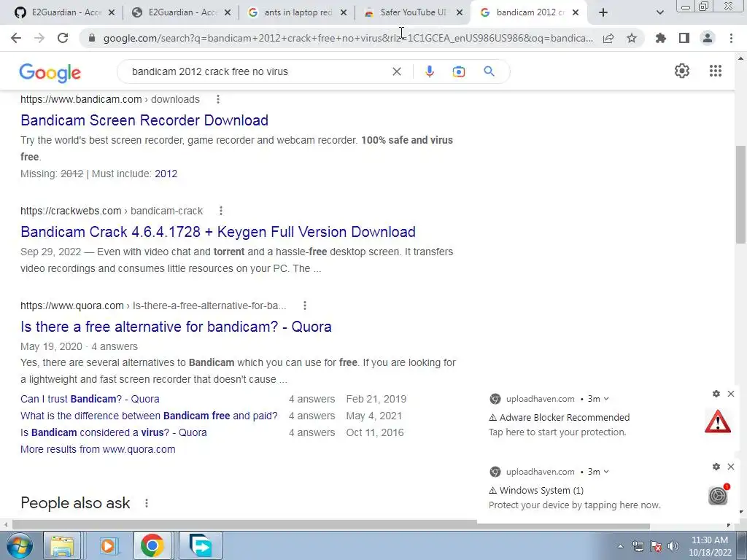
Task: Go back to the previous page
Action: pos(16,38)
